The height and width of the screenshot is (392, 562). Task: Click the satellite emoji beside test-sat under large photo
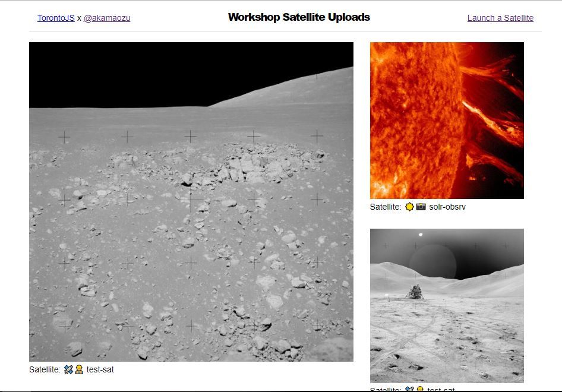pyautogui.click(x=68, y=369)
